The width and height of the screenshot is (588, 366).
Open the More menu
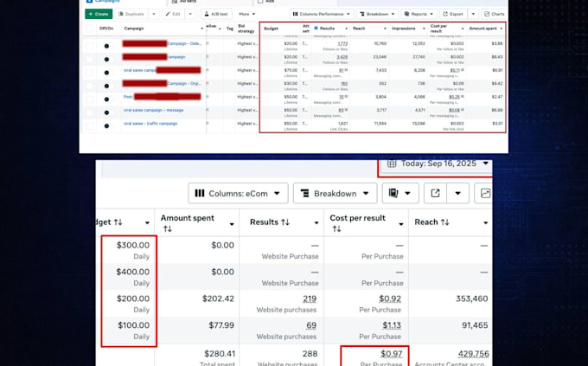(x=246, y=14)
